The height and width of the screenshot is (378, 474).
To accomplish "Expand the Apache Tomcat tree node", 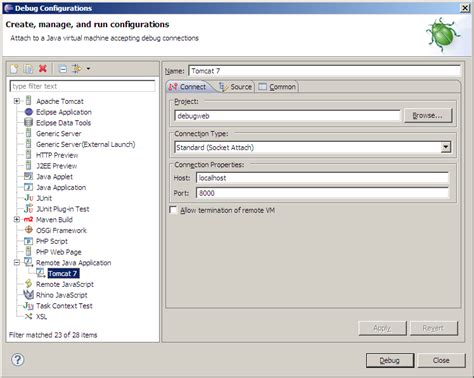I will point(17,101).
